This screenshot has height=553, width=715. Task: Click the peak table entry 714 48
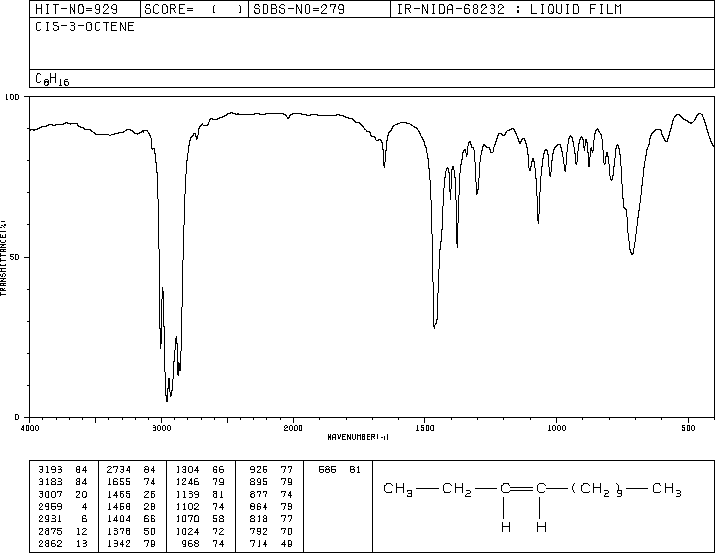coord(271,544)
